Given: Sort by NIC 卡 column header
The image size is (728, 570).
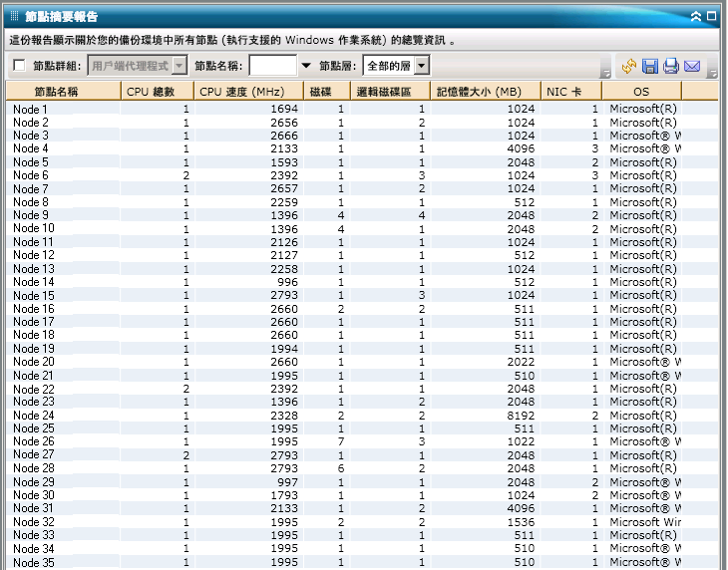Looking at the screenshot, I should point(572,92).
